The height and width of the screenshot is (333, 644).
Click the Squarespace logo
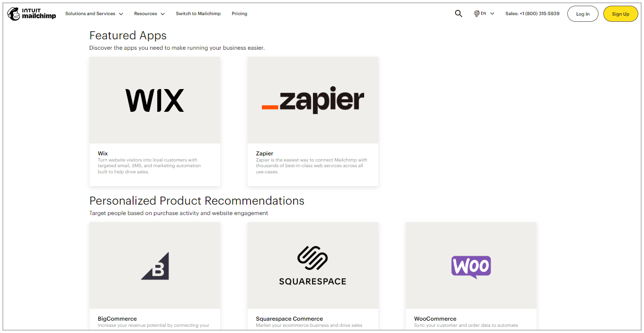(x=313, y=265)
